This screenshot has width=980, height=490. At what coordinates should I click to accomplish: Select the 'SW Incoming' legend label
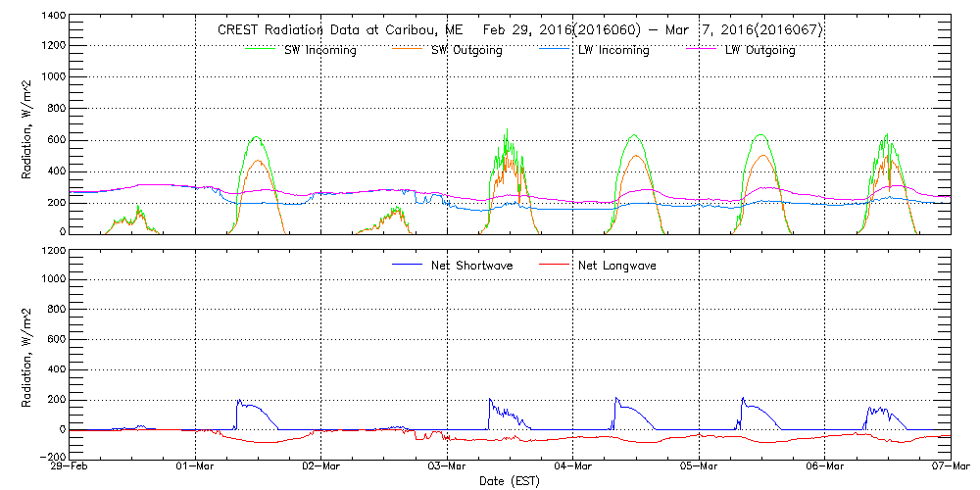click(x=319, y=50)
